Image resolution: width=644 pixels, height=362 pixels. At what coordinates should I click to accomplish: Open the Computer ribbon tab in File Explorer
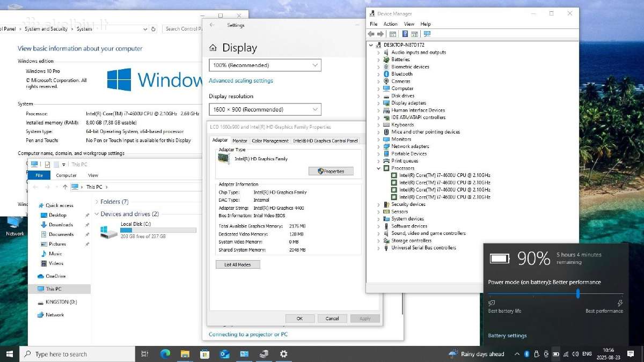tap(67, 175)
